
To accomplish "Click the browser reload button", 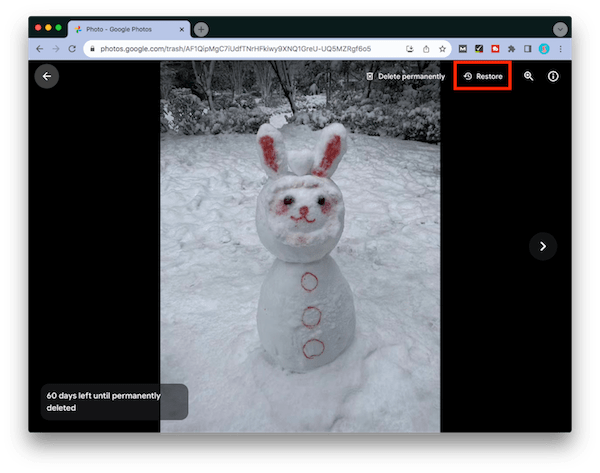I will pyautogui.click(x=72, y=48).
